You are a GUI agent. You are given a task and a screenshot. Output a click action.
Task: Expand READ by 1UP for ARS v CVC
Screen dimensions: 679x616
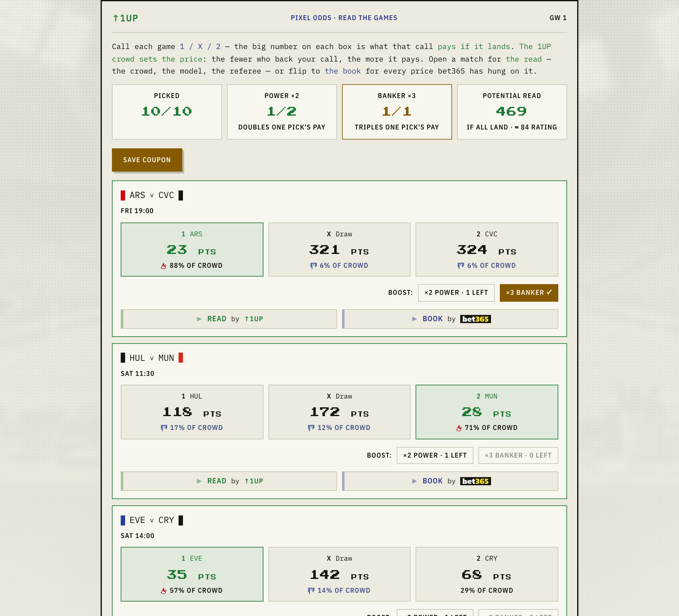click(229, 319)
